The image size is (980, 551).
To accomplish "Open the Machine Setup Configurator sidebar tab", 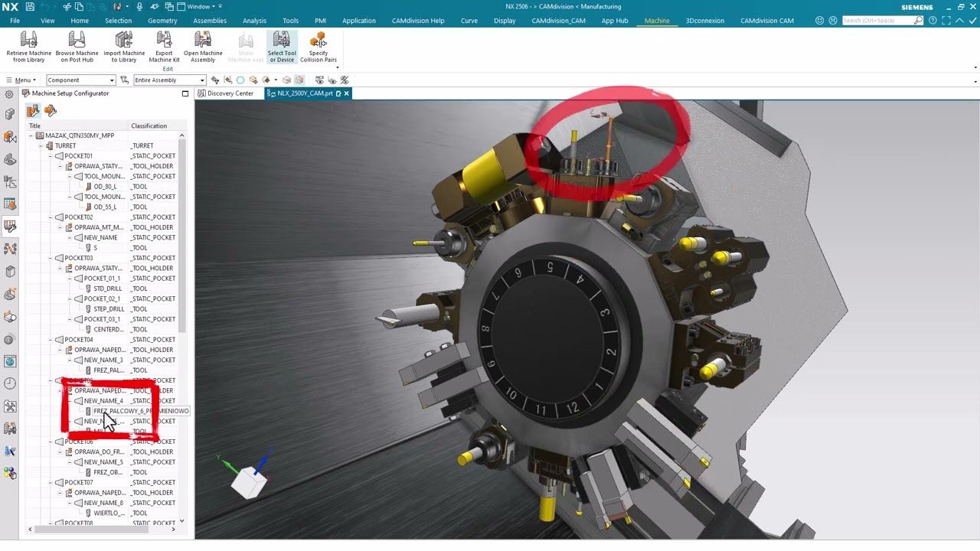I will [10, 227].
